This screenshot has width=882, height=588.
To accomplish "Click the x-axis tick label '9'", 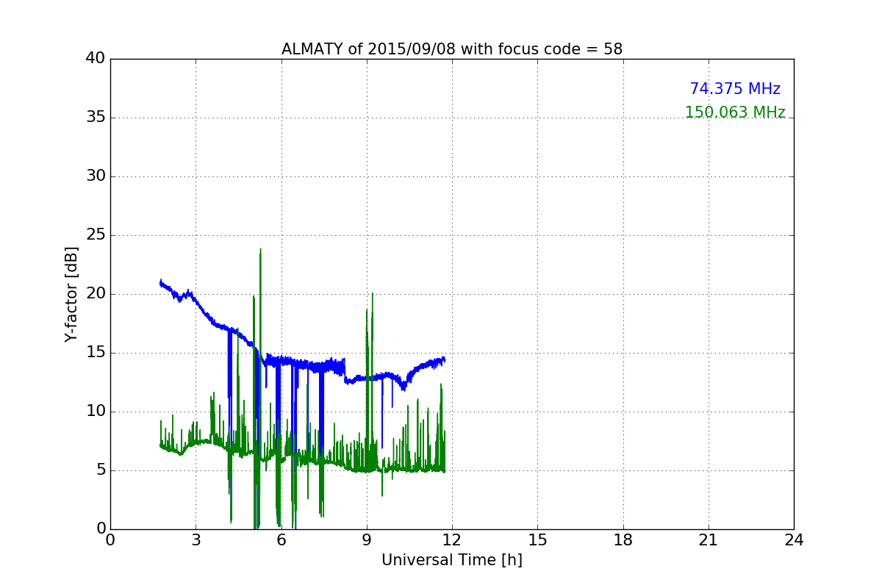I will [367, 539].
